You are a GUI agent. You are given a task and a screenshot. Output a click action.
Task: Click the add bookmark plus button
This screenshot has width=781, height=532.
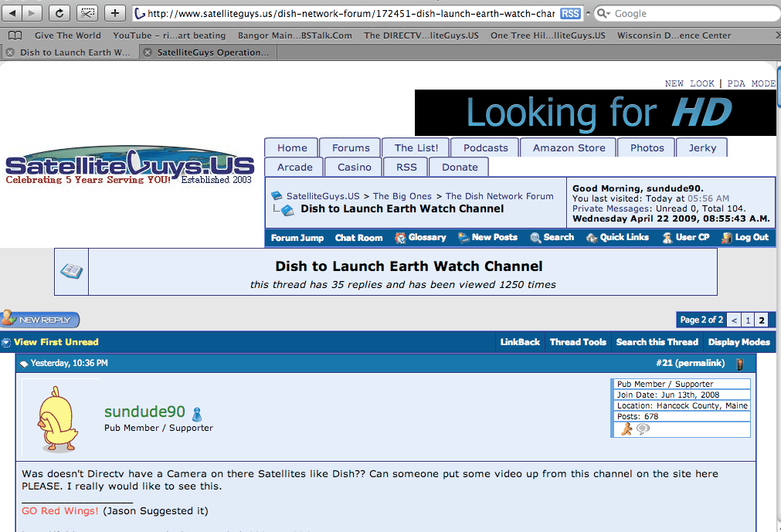(x=114, y=13)
